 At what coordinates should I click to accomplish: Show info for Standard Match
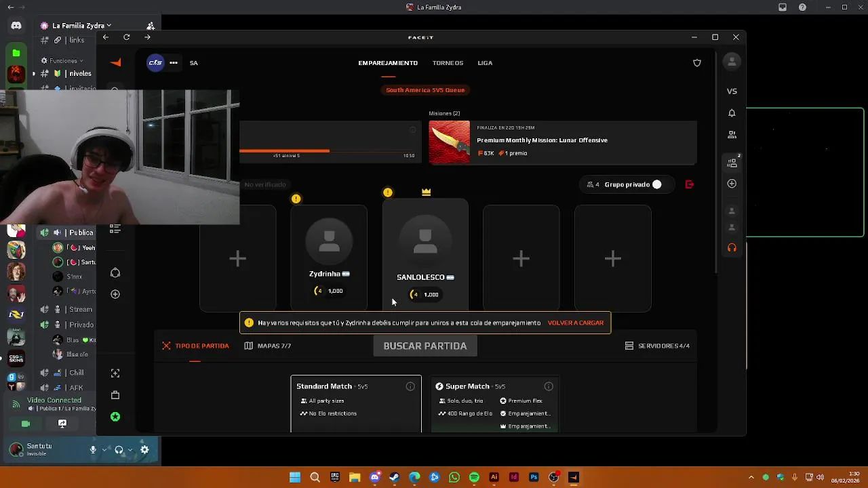[x=410, y=386]
